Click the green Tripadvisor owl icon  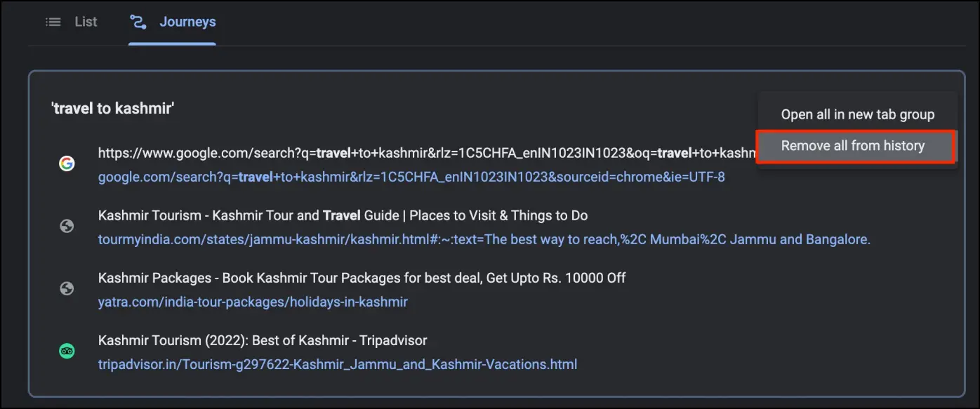(x=67, y=351)
